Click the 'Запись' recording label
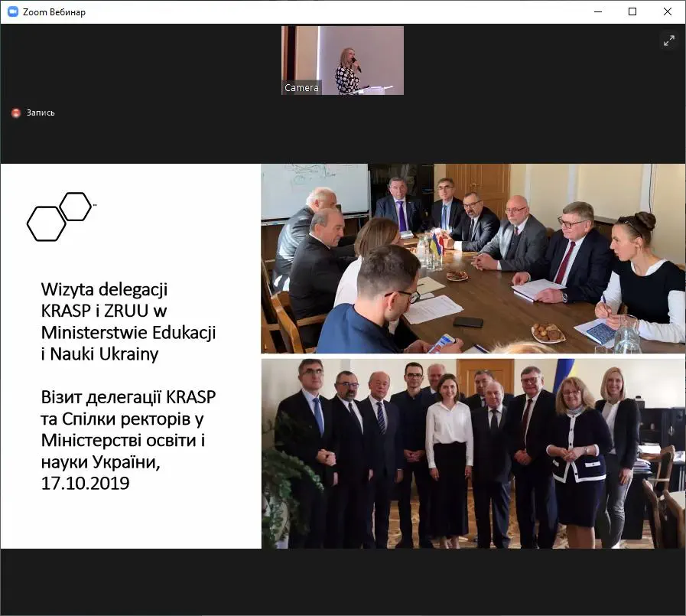Screen dimensions: 686x616 41,113
